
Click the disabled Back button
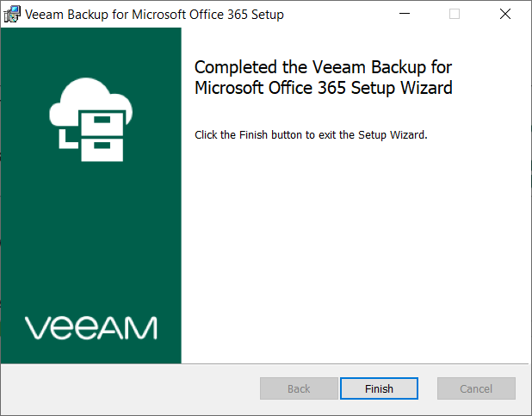299,388
